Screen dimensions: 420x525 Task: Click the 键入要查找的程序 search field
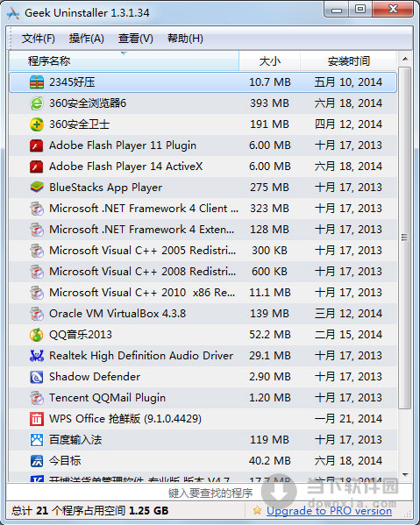210,493
